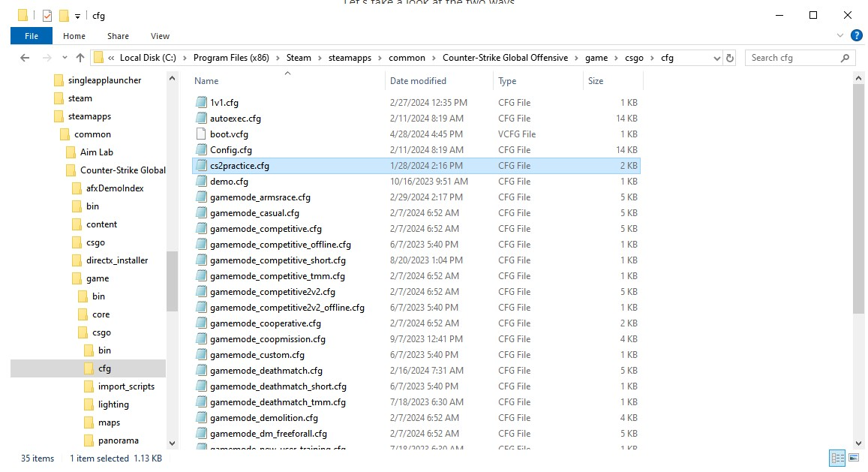Image resolution: width=868 pixels, height=472 pixels.
Task: Expand breadcrumb arrow after game
Action: [616, 58]
